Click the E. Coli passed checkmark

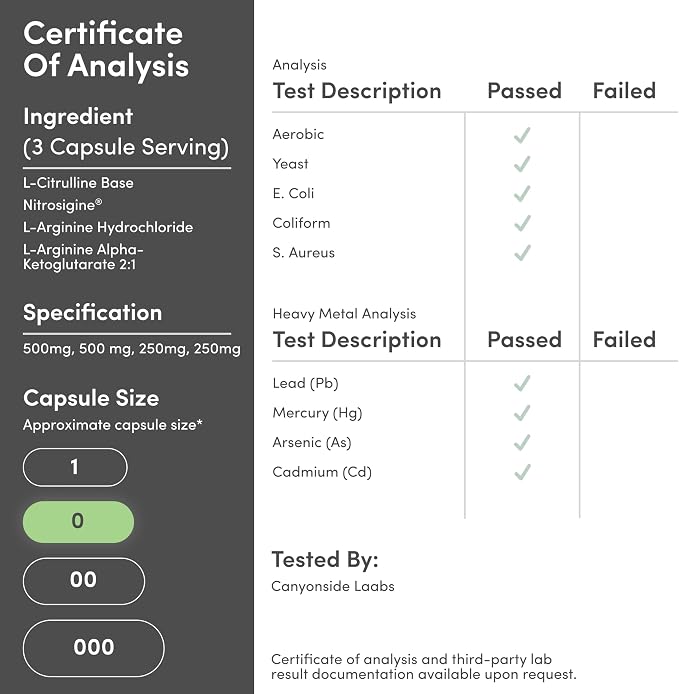(522, 194)
